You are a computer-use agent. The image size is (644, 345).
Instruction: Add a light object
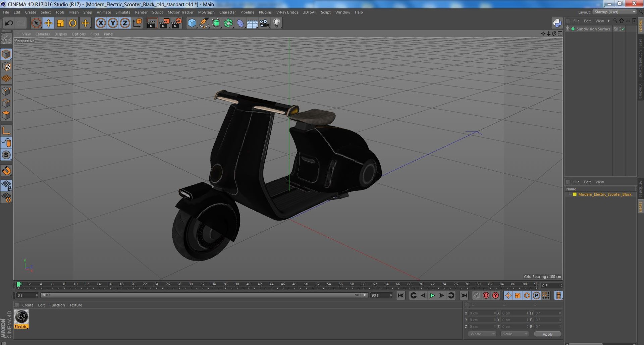tap(277, 23)
